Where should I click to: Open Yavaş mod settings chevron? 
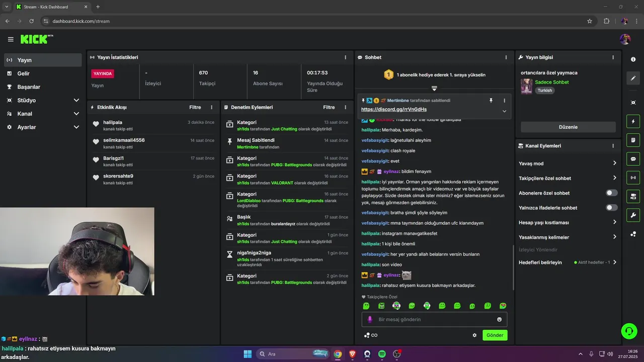[614, 163]
